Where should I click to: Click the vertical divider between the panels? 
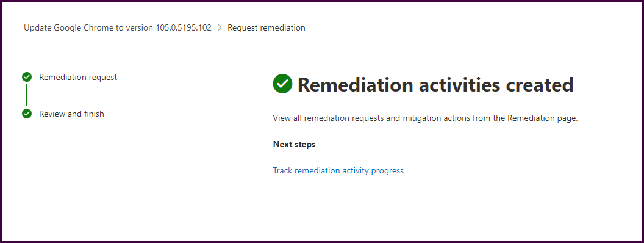coord(243,143)
